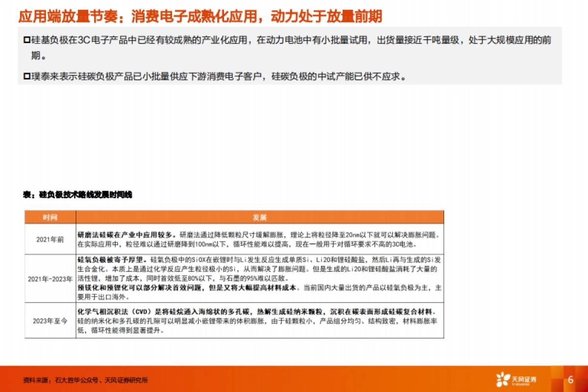Click the 2021年-2023年 row label

[x=50, y=280]
